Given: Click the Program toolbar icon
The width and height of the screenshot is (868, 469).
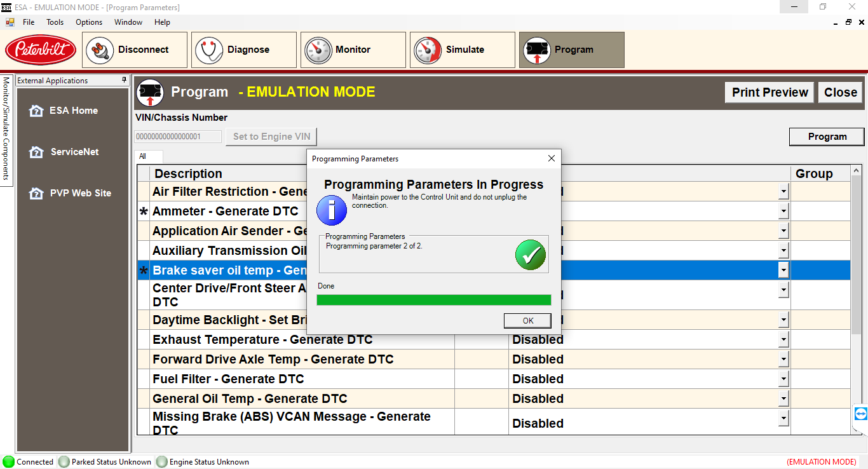Looking at the screenshot, I should [x=536, y=50].
